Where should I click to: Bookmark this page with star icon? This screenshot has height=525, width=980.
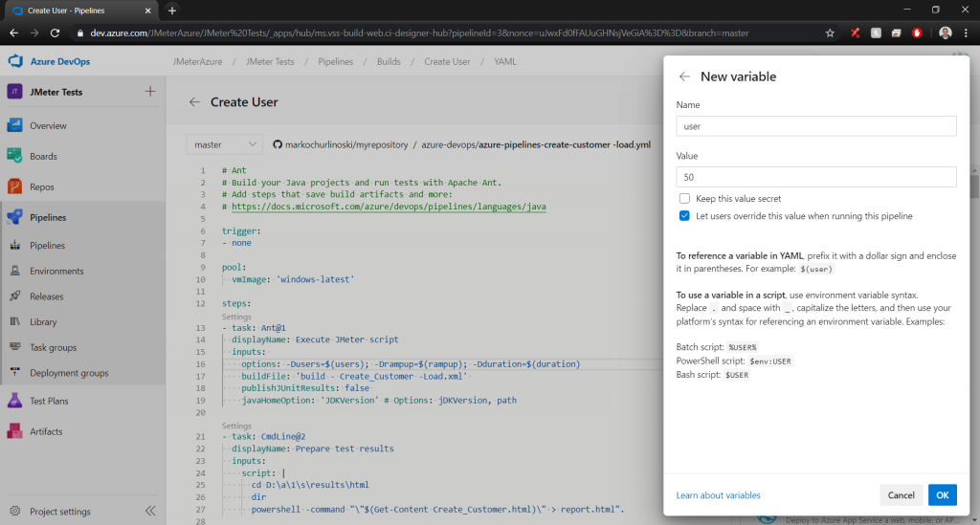830,33
